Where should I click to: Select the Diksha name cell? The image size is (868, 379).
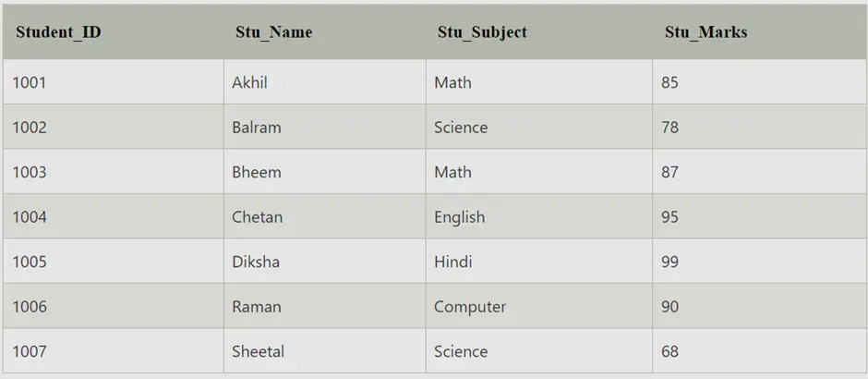click(325, 262)
